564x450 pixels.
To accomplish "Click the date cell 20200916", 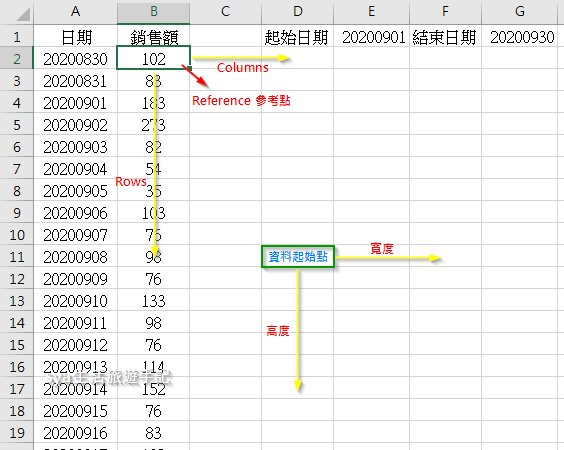I will click(x=76, y=433).
